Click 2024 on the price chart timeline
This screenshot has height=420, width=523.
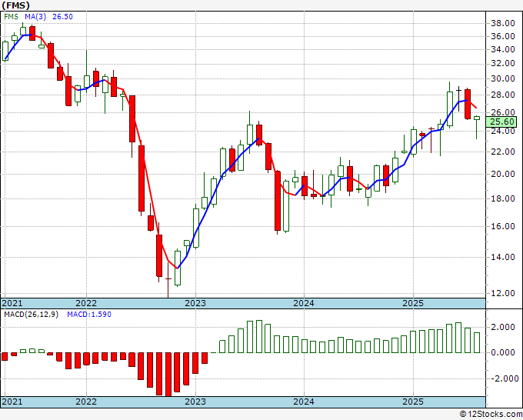pos(304,303)
